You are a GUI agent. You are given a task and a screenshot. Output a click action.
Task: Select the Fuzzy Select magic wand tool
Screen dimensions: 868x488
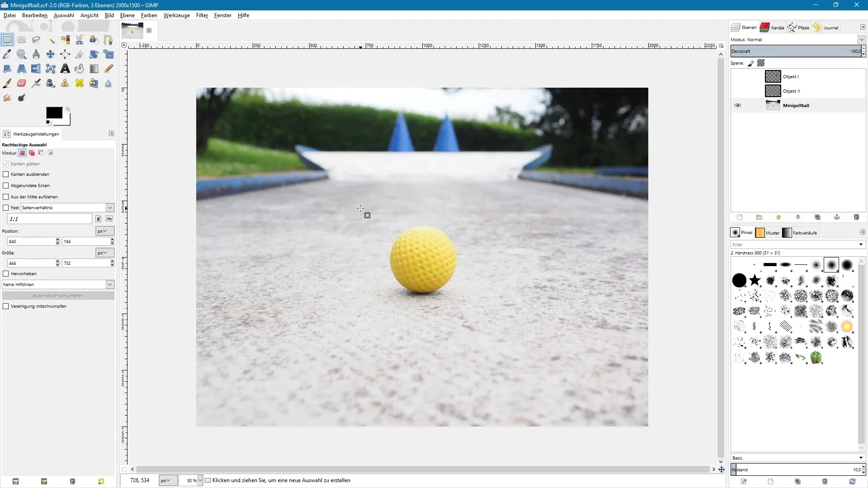[51, 40]
